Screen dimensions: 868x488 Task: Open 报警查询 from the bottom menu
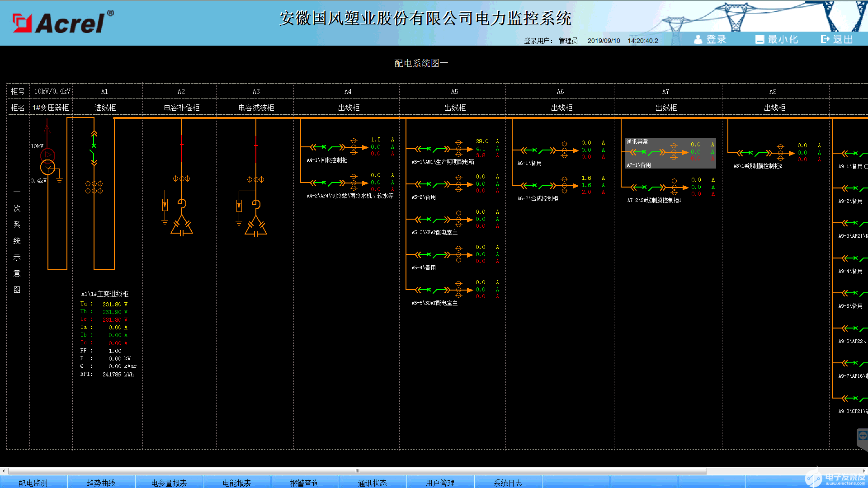point(304,483)
